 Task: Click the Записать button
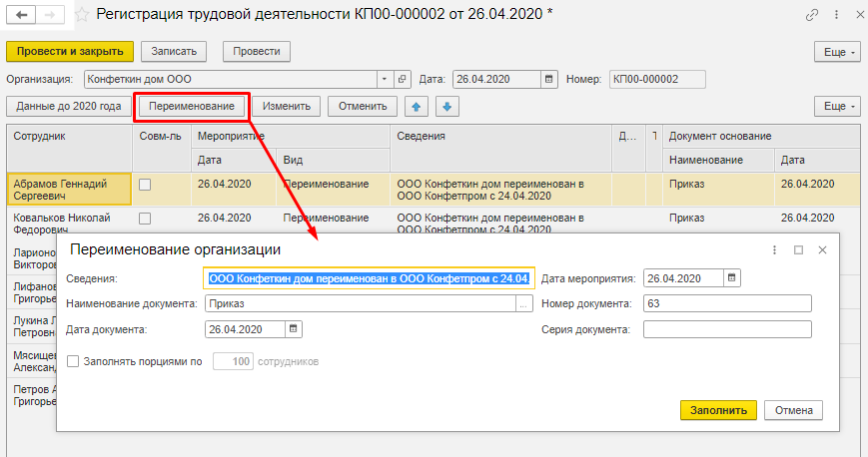174,52
